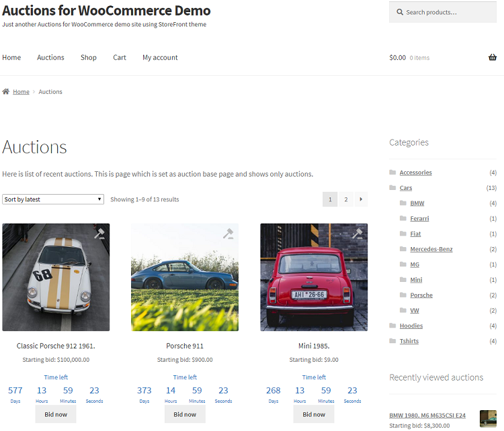The width and height of the screenshot is (504, 431).
Task: Click the gavel icon on Mini 1985 image
Action: (358, 234)
